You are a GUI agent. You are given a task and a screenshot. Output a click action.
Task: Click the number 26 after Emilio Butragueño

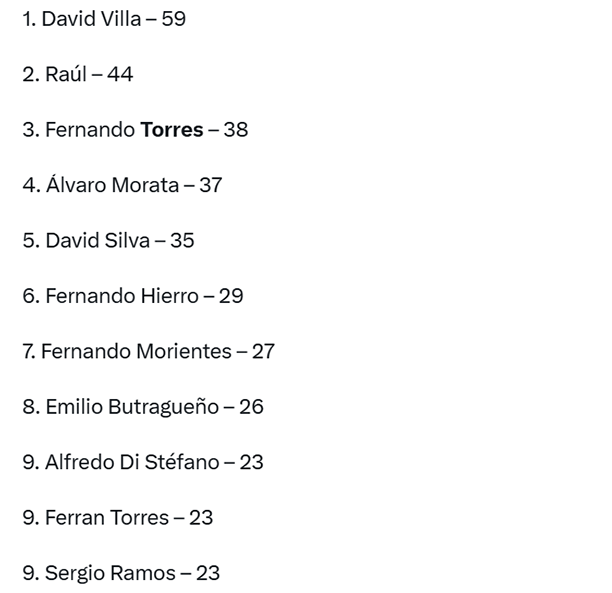pyautogui.click(x=251, y=407)
